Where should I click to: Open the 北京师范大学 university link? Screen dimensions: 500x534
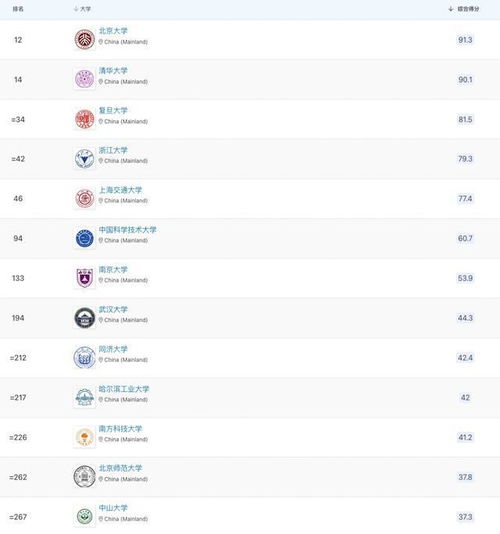pyautogui.click(x=120, y=468)
